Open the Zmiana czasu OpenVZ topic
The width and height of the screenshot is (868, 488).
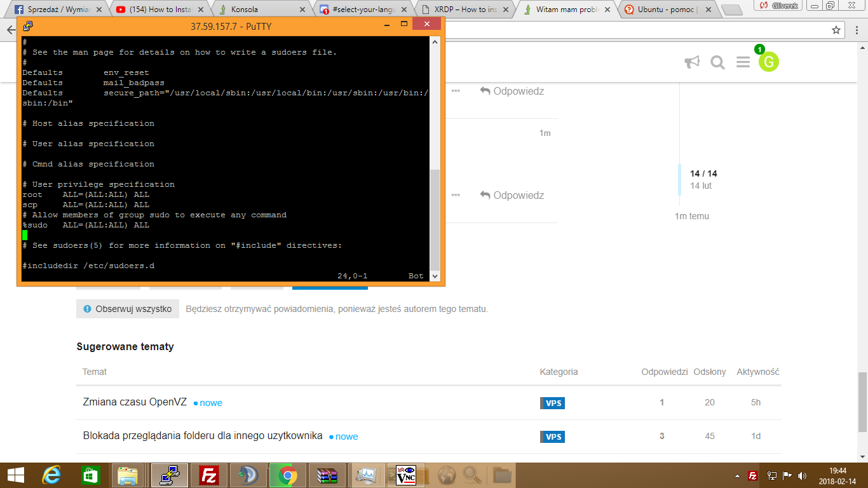[135, 402]
